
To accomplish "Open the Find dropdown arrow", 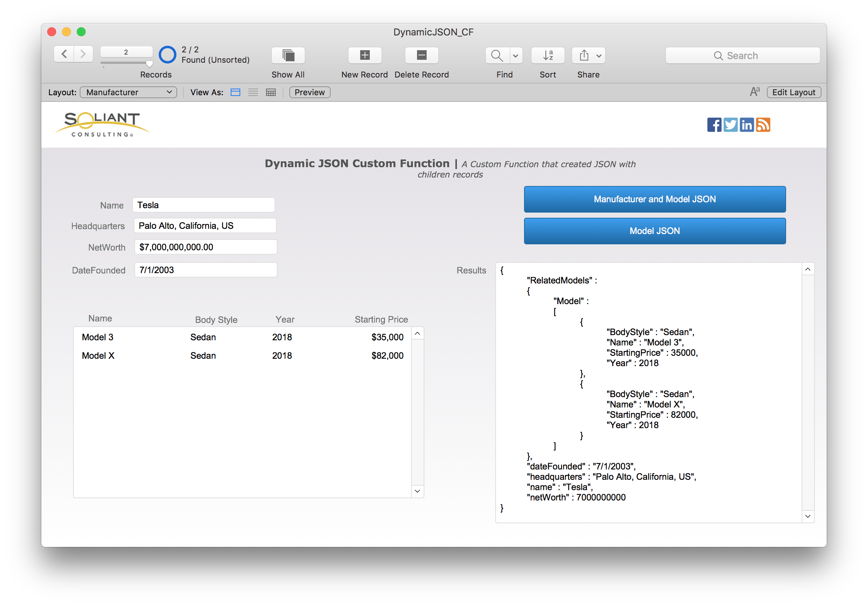I will [516, 56].
